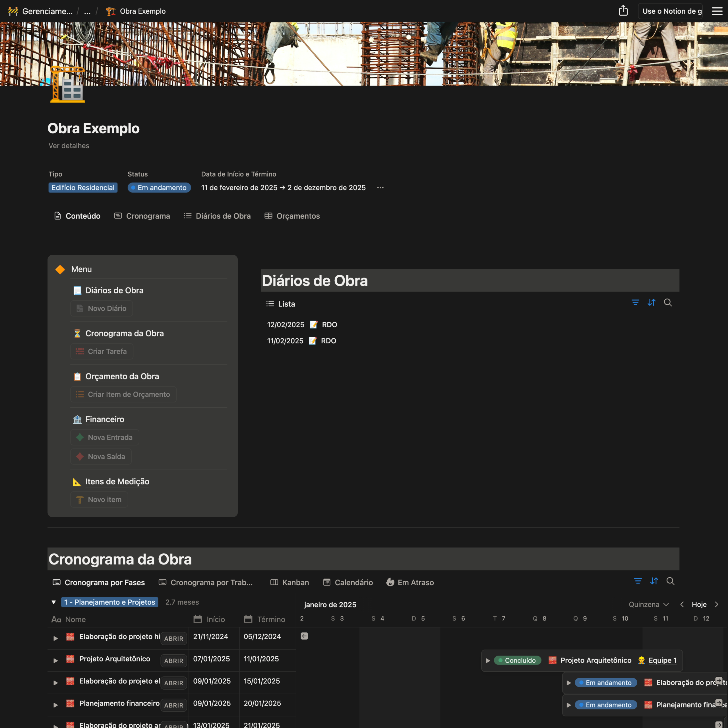
Task: Open the filter icon in Cronograma da Obra
Action: coord(638,581)
